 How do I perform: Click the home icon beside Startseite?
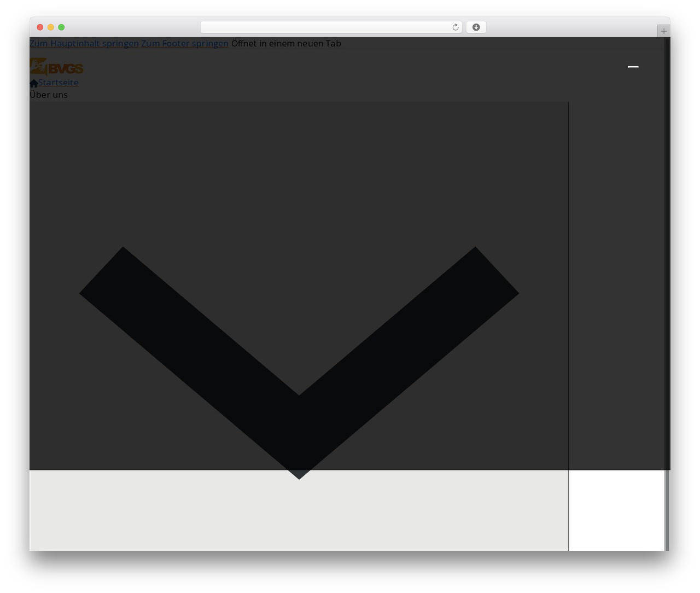point(34,83)
